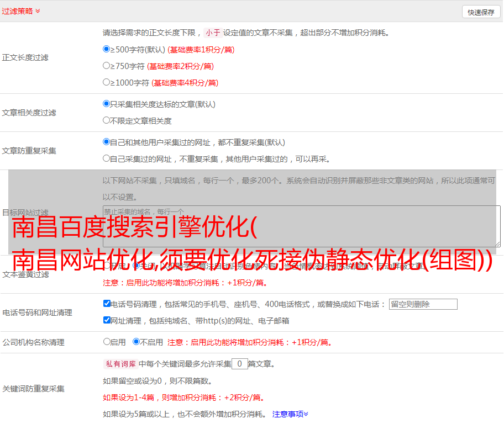Expand the 过滤策略 section chevron
Screen dimensions: 504x424
point(38,11)
